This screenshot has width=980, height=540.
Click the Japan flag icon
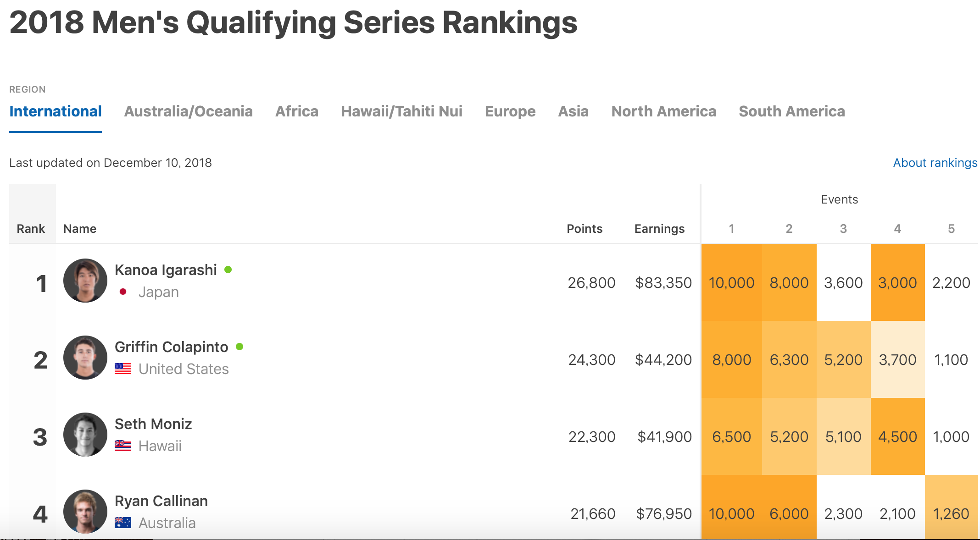click(x=123, y=292)
